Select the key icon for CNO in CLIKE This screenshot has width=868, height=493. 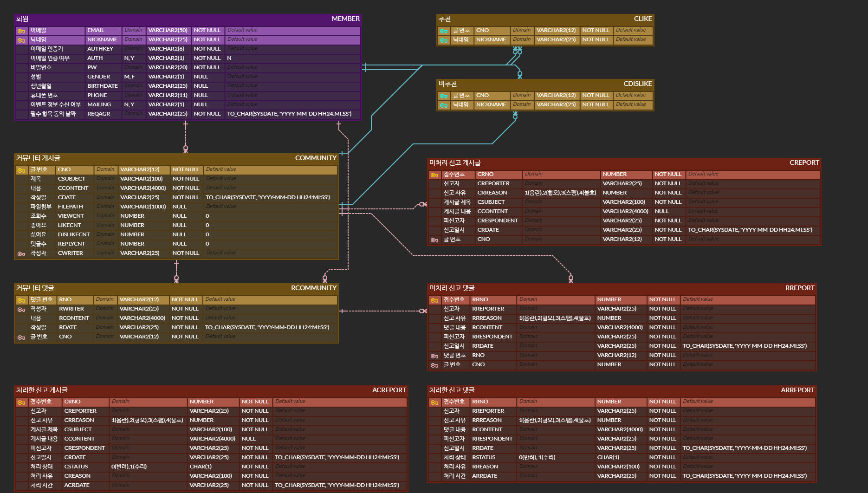444,30
